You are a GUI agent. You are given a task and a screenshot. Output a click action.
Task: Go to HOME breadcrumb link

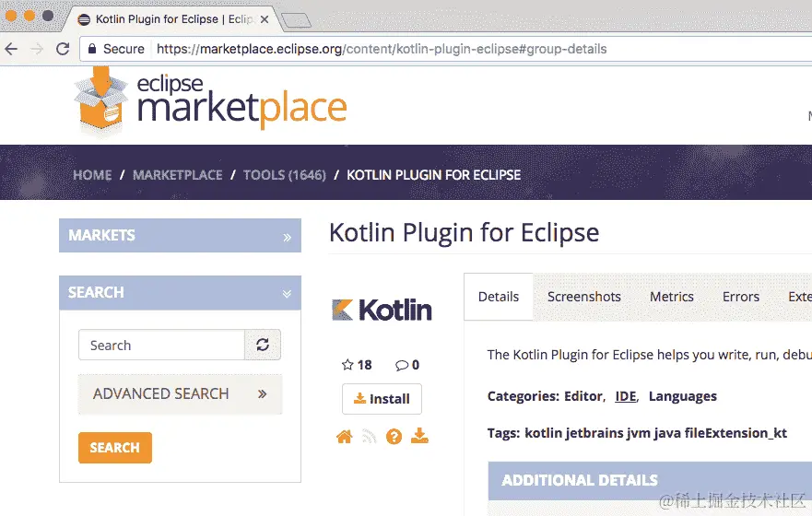click(92, 175)
